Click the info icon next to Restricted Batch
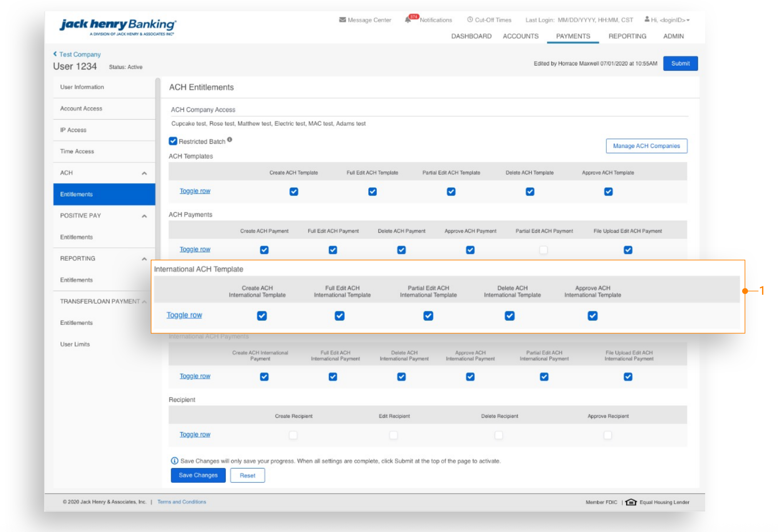This screenshot has width=778, height=532. pos(229,140)
